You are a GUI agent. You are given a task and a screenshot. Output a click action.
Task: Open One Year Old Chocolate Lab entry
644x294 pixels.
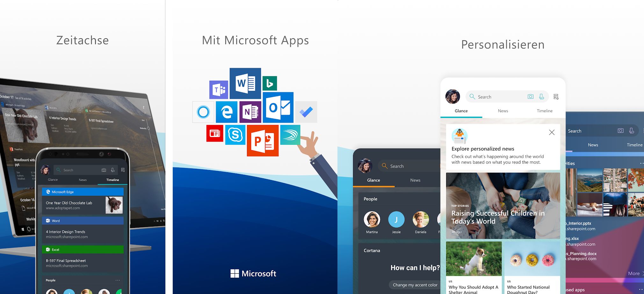[x=83, y=205]
